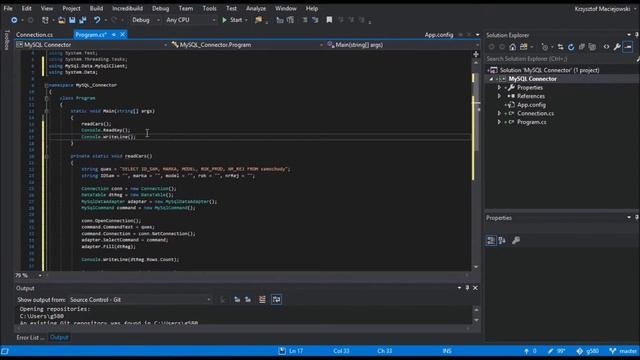This screenshot has width=640, height=360.
Task: Toggle Preview Selected Items in Solution Explorer
Action: pos(628,47)
